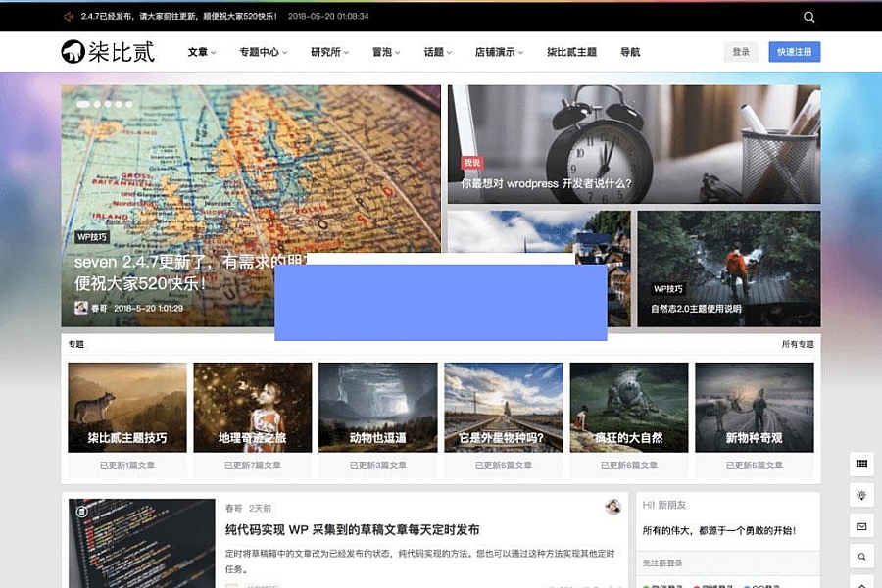
Task: Open the 所有专题 link
Action: tap(797, 344)
